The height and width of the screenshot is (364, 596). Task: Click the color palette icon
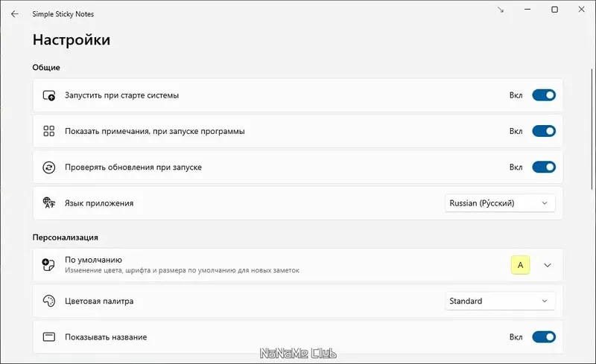point(49,301)
